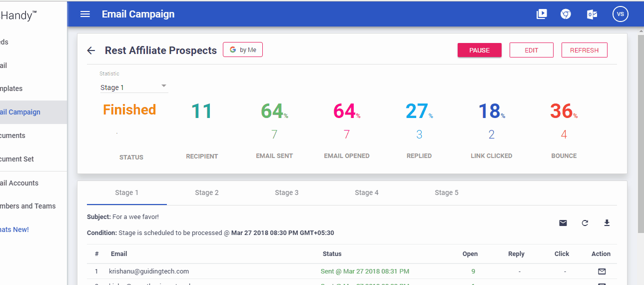
Task: Click the Finished status text
Action: 129,109
